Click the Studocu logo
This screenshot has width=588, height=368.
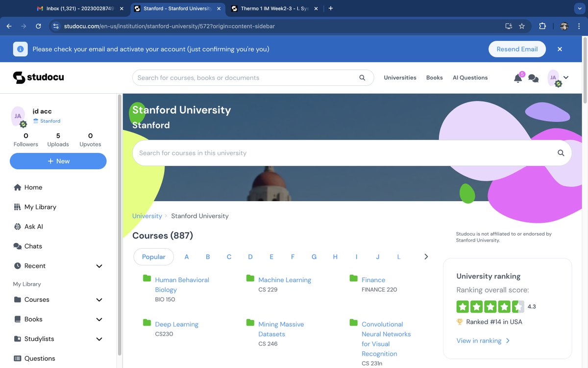38,78
